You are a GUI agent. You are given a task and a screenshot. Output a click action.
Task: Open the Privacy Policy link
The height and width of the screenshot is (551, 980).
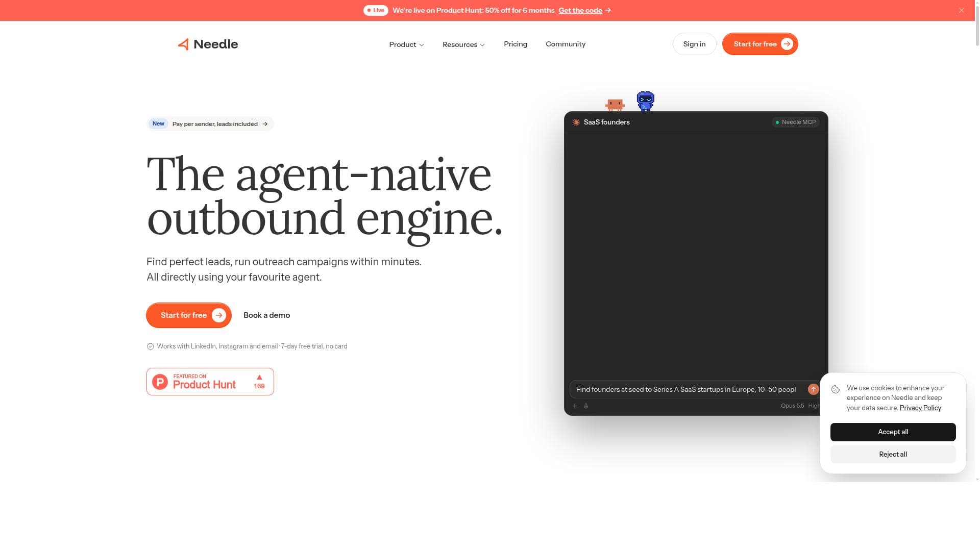(x=920, y=408)
